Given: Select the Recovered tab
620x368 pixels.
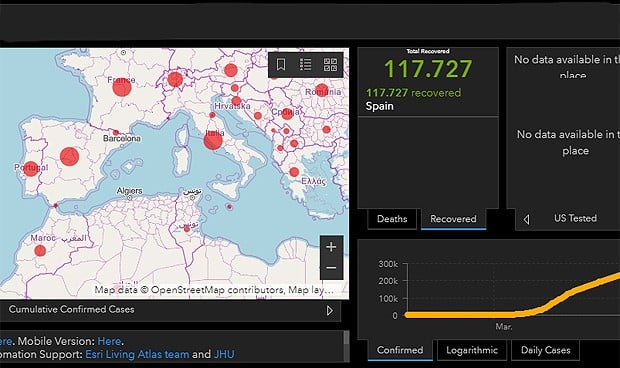Looking at the screenshot, I should click(453, 219).
